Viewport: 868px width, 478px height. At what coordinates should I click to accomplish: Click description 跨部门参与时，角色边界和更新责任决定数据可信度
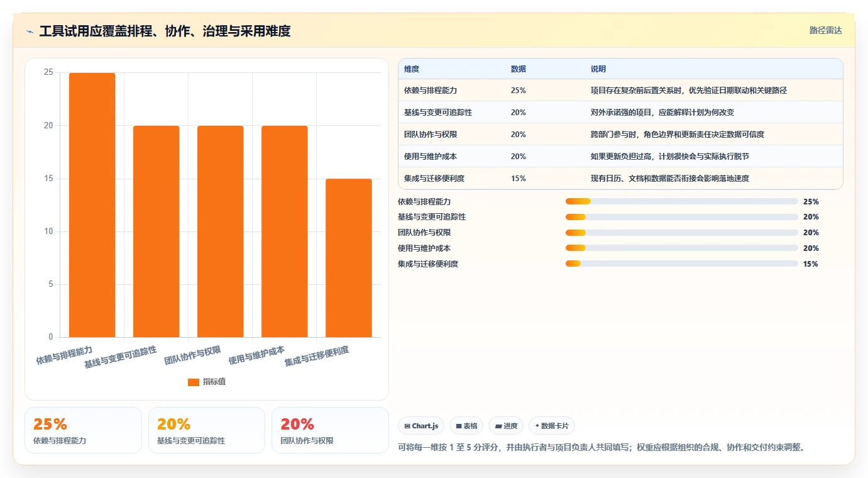(x=678, y=135)
